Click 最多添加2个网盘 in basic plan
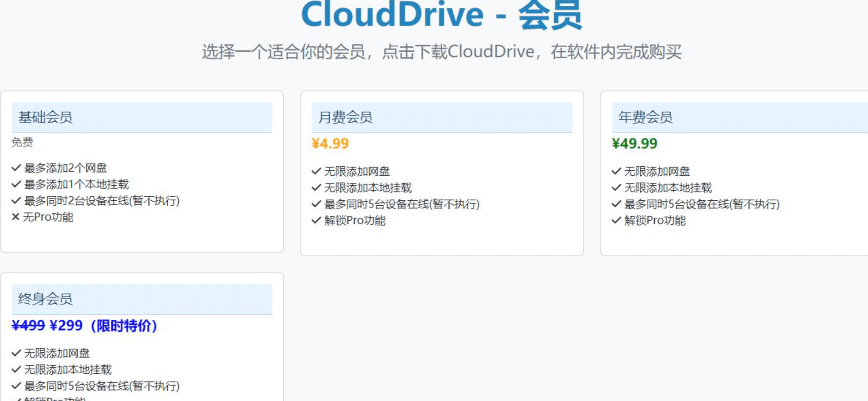The width and height of the screenshot is (868, 401). (65, 168)
